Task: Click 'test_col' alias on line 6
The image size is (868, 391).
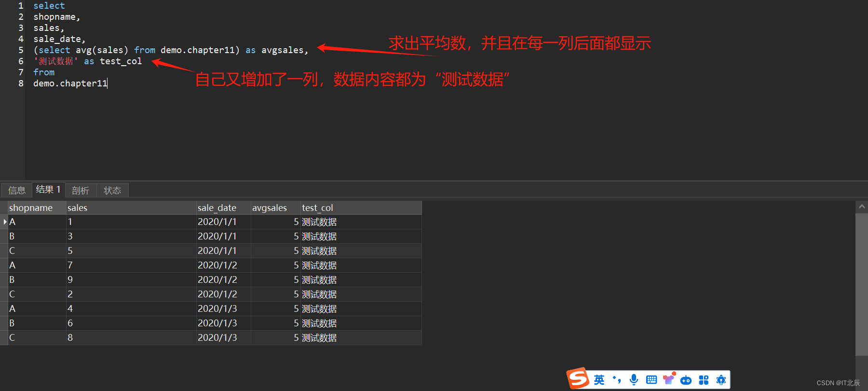Action: (121, 61)
